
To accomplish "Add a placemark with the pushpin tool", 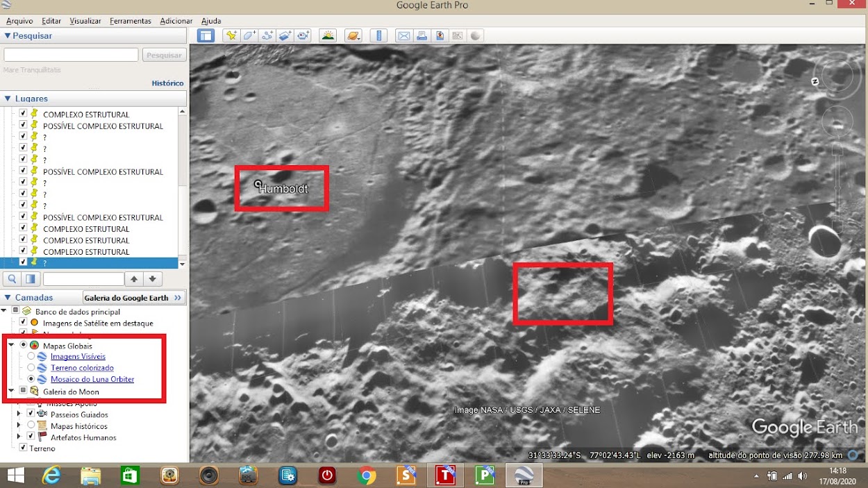I will coord(231,35).
